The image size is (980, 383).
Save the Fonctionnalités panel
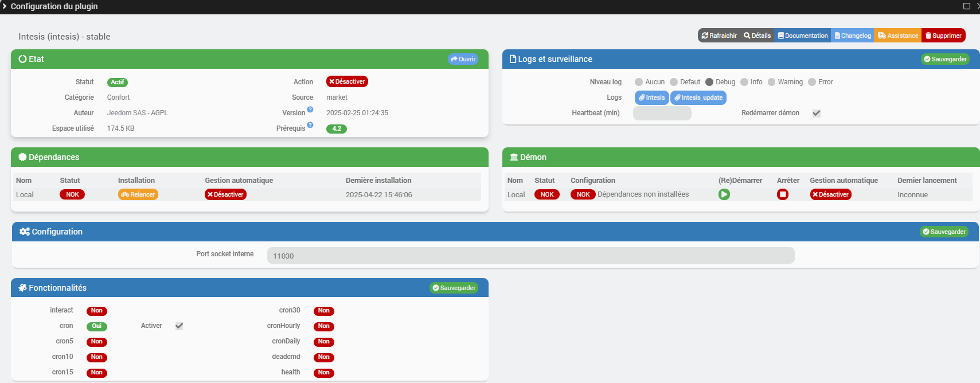pyautogui.click(x=454, y=288)
